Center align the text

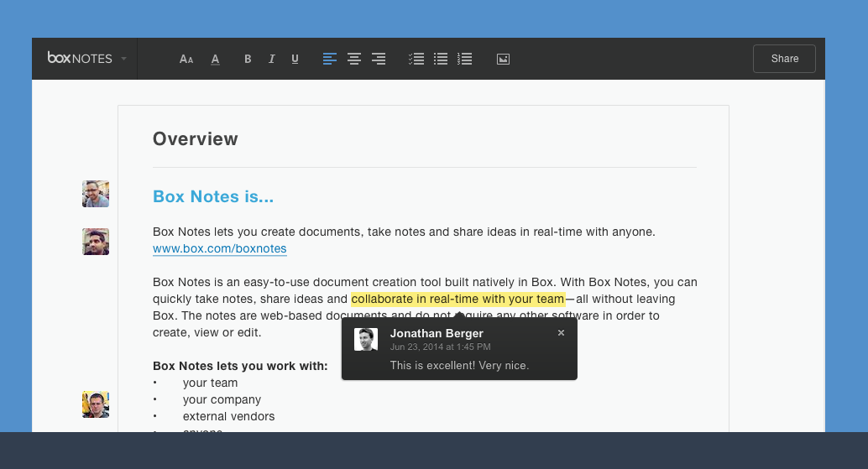pos(354,59)
